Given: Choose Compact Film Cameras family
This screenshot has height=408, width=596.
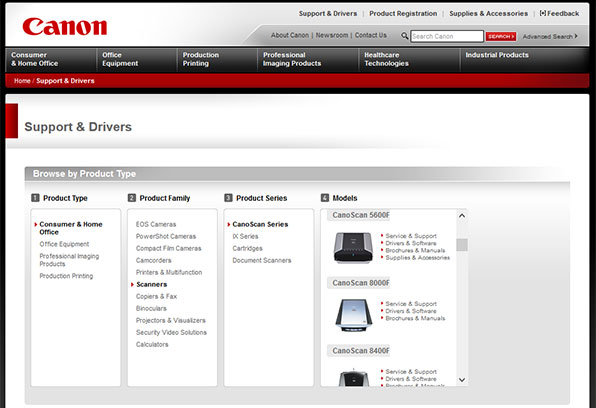Looking at the screenshot, I should click(x=169, y=248).
